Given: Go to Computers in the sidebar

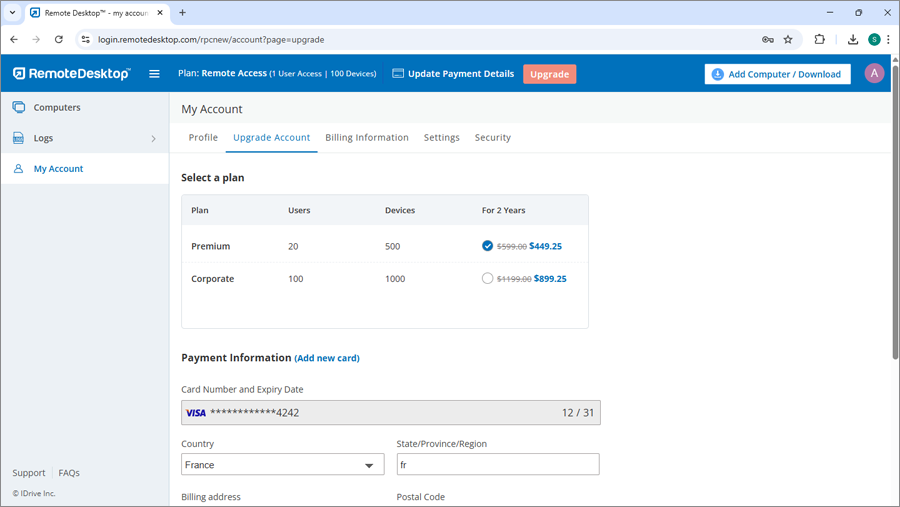Looking at the screenshot, I should click(x=85, y=107).
